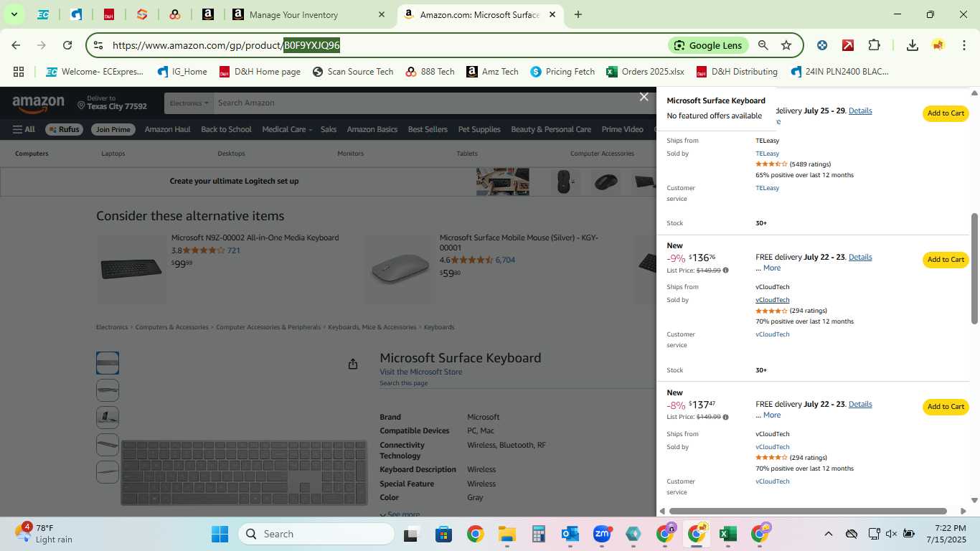Visit the Microsoft Store link

[420, 372]
